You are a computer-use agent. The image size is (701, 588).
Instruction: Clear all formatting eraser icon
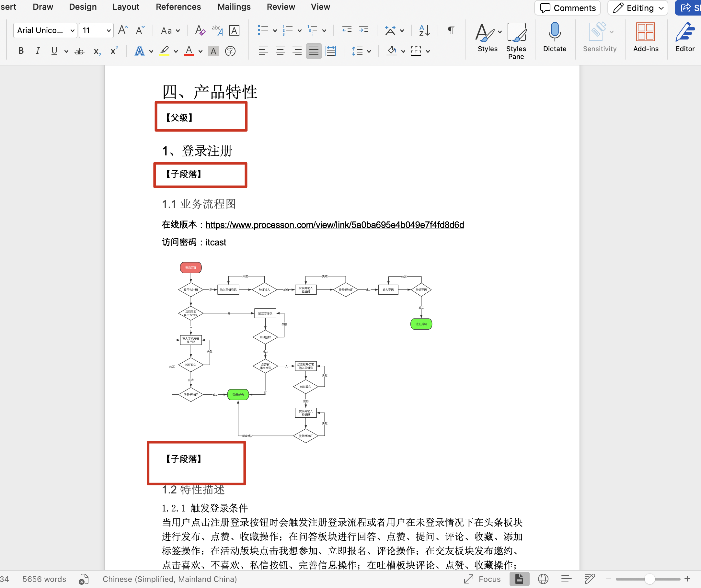tap(200, 31)
